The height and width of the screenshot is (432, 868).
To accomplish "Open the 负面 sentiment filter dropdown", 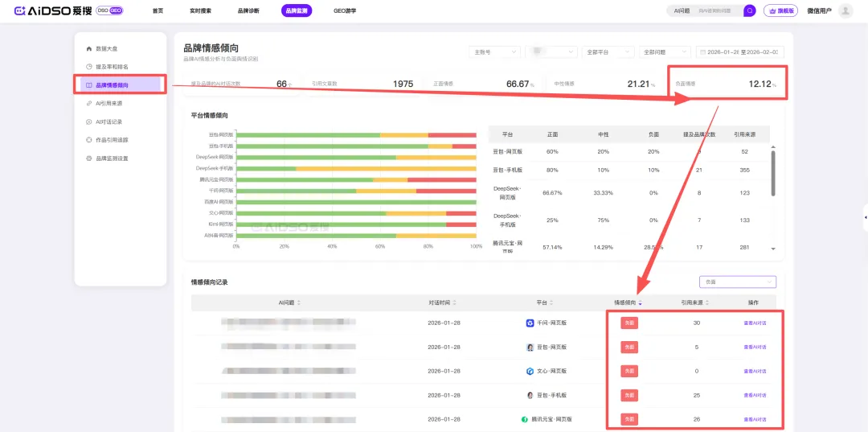I will point(737,282).
